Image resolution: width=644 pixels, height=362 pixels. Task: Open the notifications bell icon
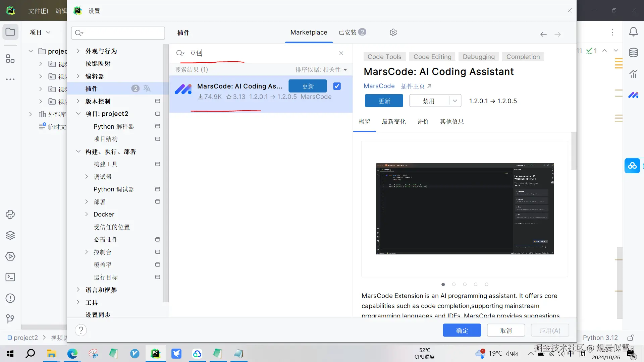633,32
